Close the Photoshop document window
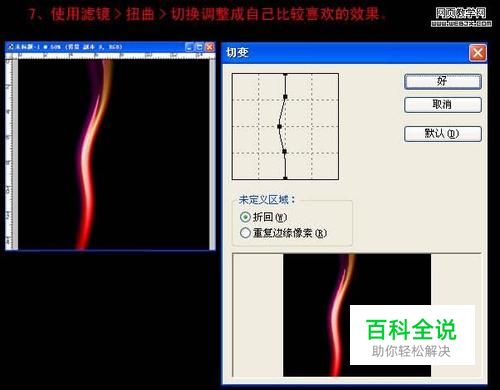This screenshot has width=500, height=390. tap(210, 47)
